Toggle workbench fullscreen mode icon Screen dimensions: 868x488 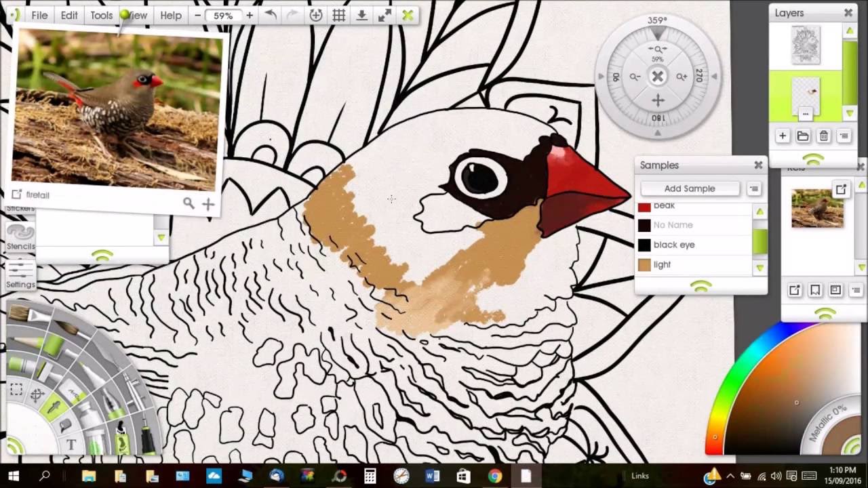coord(384,15)
